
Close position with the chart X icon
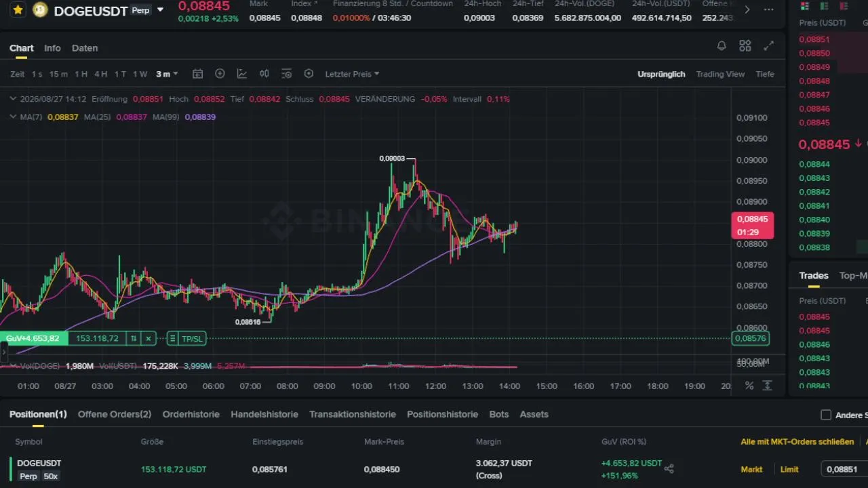pyautogui.click(x=149, y=338)
